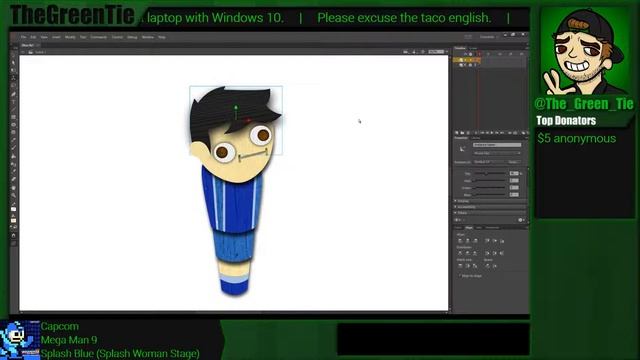Viewport: 640px width, 360px height.
Task: Select the second timeline layer
Action: 467,65
